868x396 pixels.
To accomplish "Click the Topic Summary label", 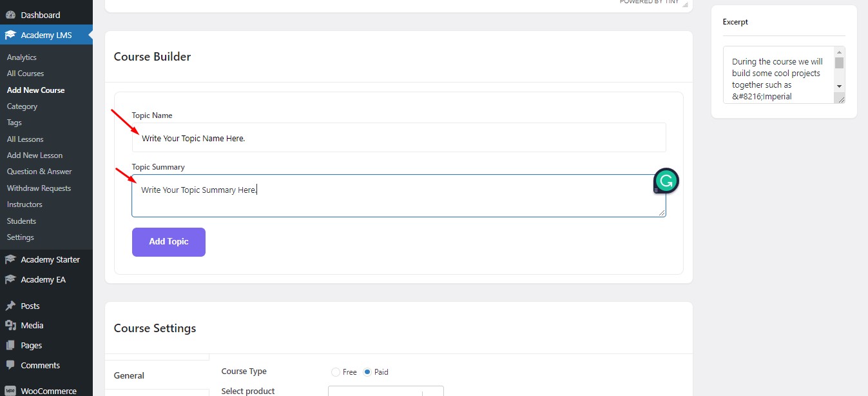I will (158, 167).
